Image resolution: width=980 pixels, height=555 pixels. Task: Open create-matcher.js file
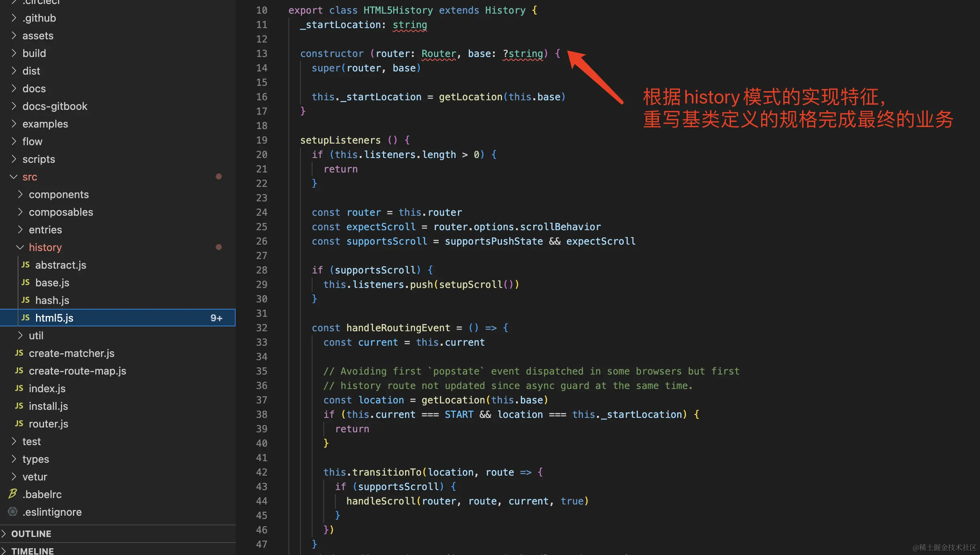tap(71, 353)
